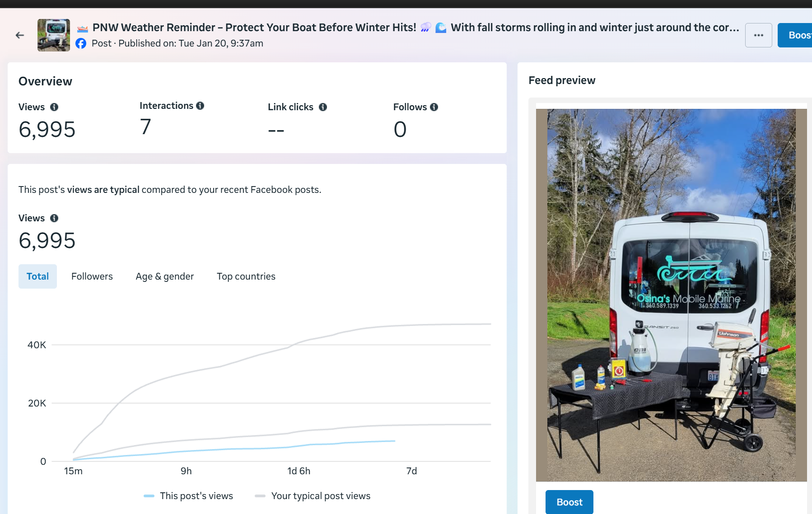Open the Age & gender tab
The image size is (812, 514).
click(164, 276)
